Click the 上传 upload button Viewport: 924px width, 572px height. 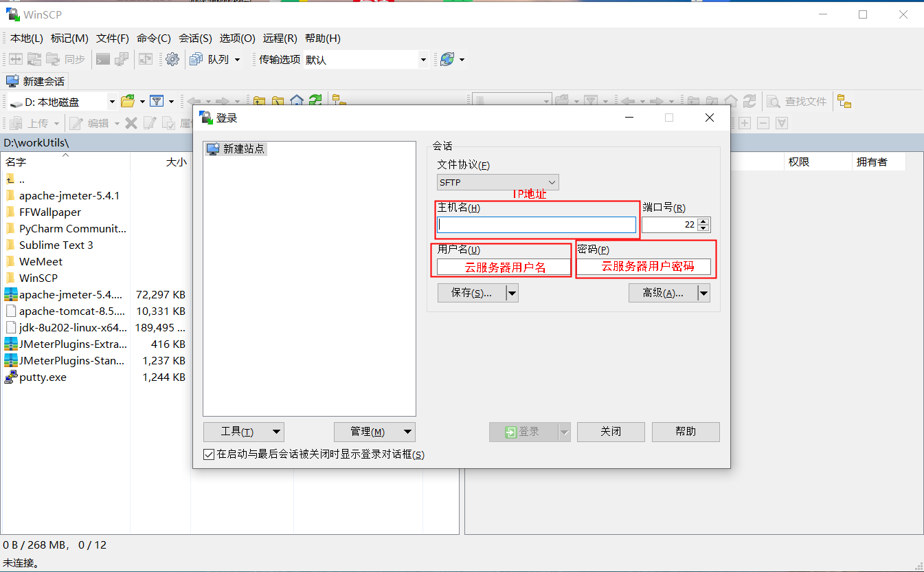(x=30, y=123)
